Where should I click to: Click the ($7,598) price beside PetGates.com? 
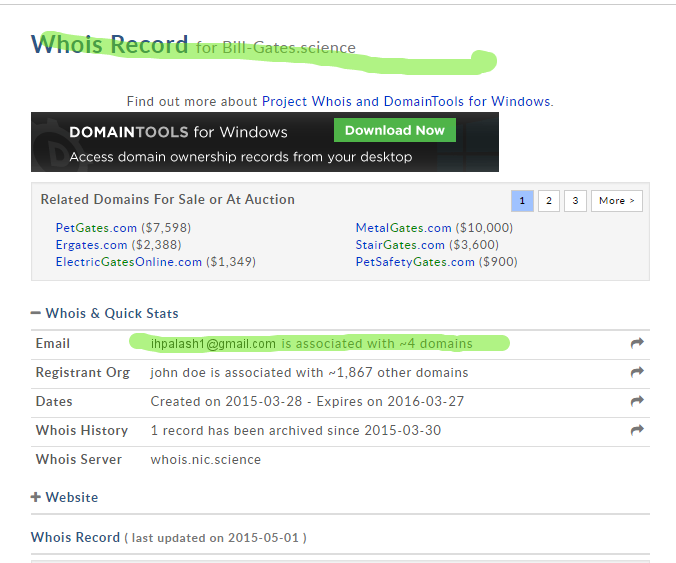tap(166, 228)
